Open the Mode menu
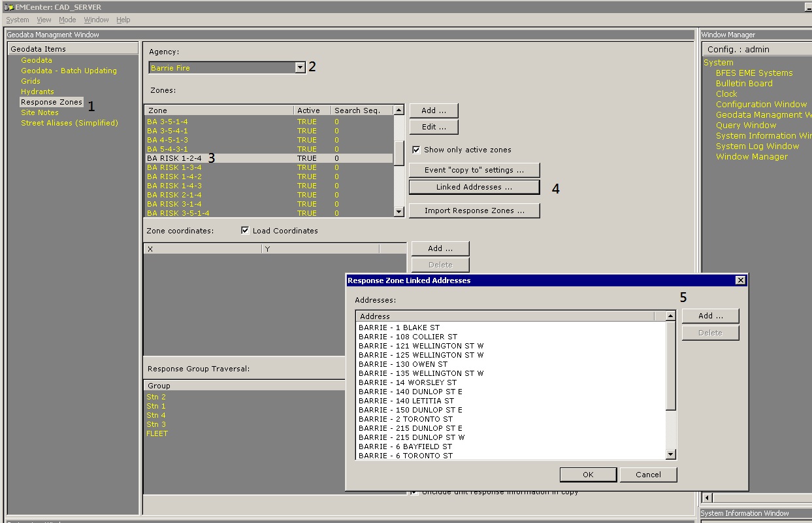 click(x=67, y=20)
